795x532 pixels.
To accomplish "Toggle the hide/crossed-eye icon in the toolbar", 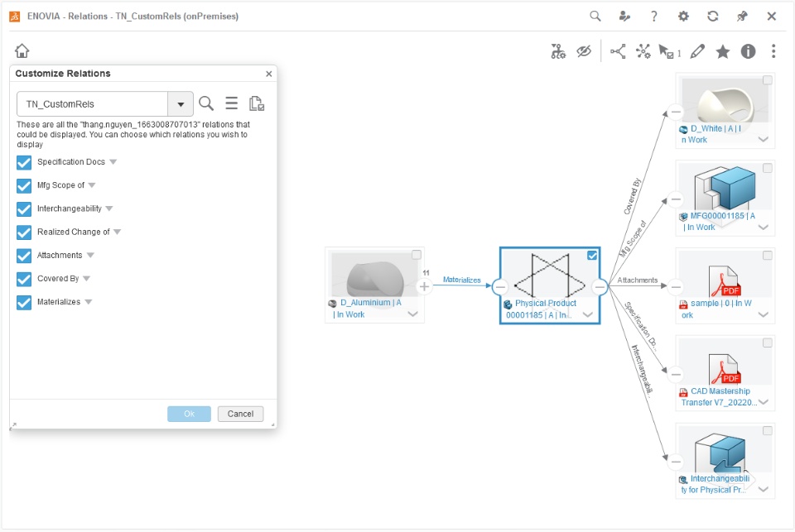I will (584, 51).
